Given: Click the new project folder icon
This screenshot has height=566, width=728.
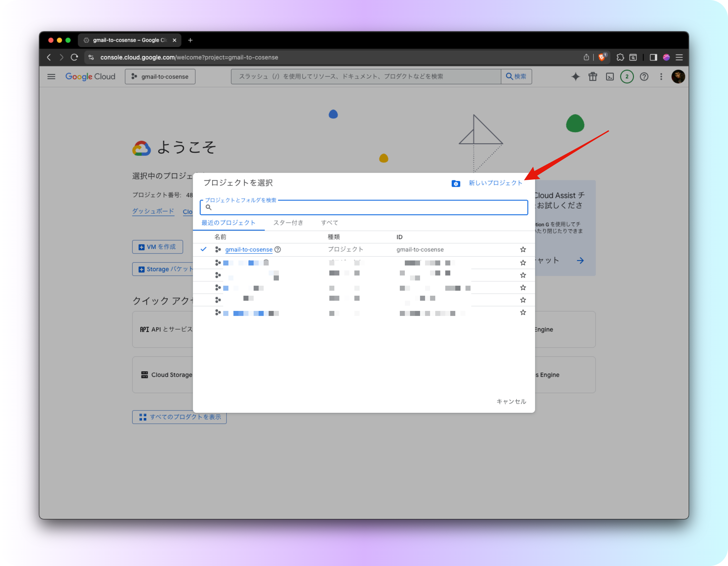Looking at the screenshot, I should 456,183.
